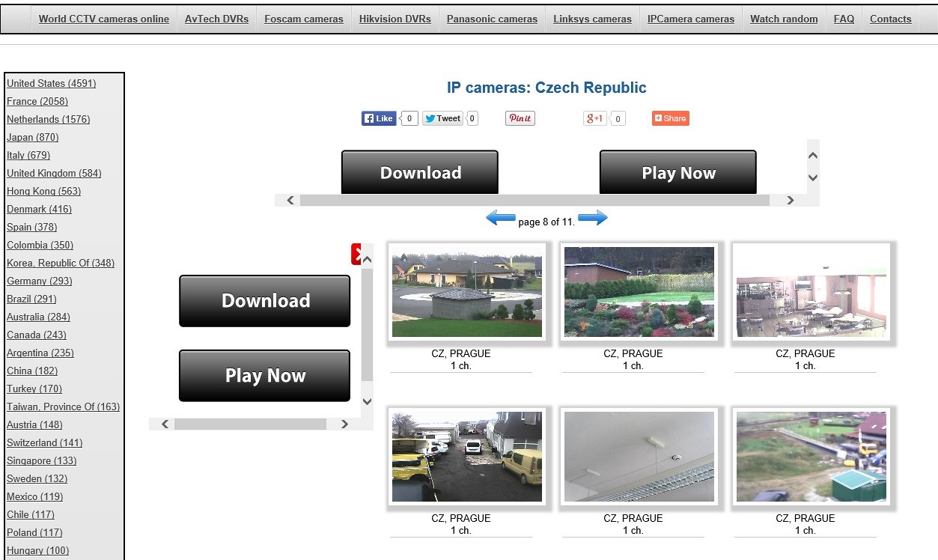This screenshot has height=560, width=938.
Task: Click the Google +1 button
Action: (595, 118)
